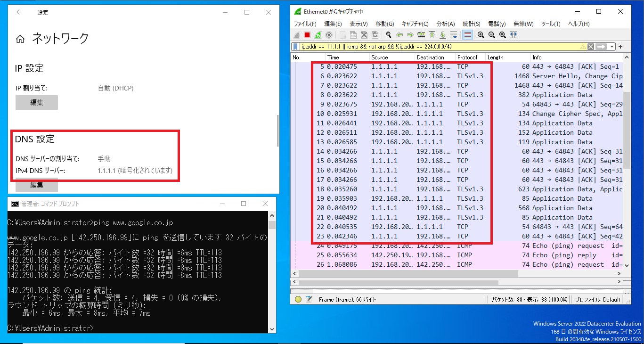644x344 pixels.
Task: Go to previous packet with left arrow
Action: coord(399,35)
